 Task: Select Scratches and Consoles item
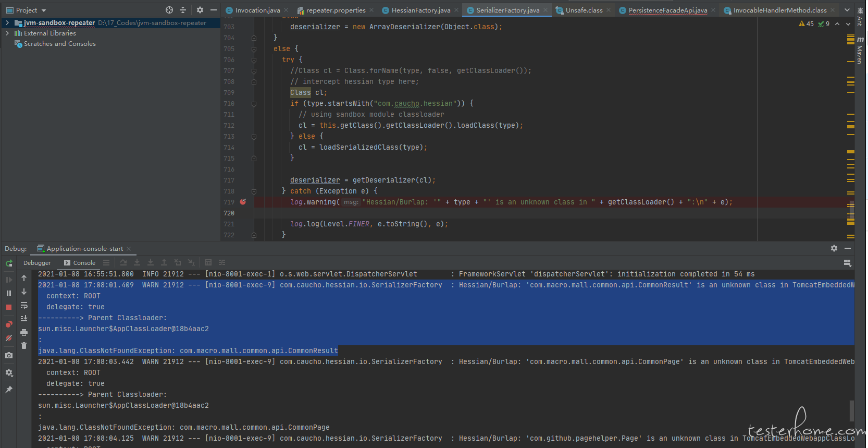pyautogui.click(x=60, y=44)
